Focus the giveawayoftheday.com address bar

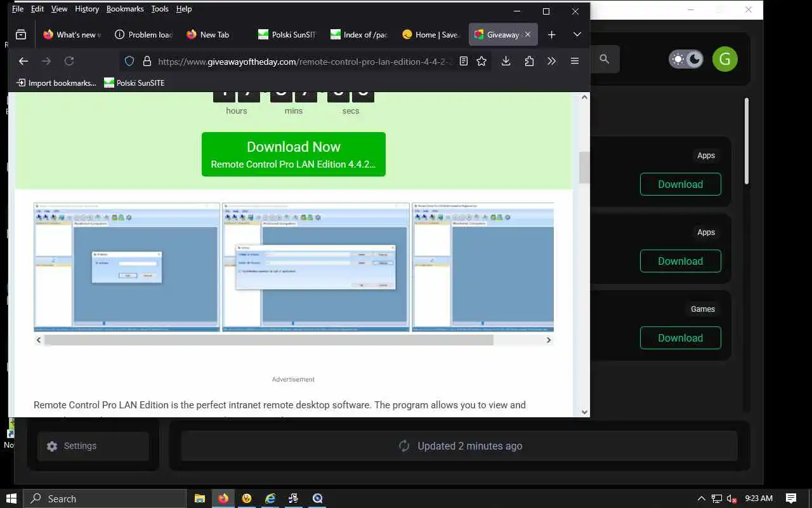(304, 62)
